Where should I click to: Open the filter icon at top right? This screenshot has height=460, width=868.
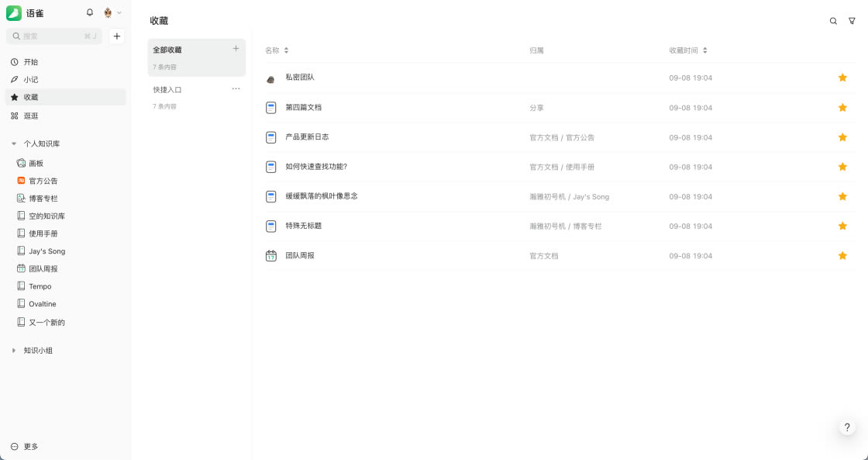(x=852, y=22)
